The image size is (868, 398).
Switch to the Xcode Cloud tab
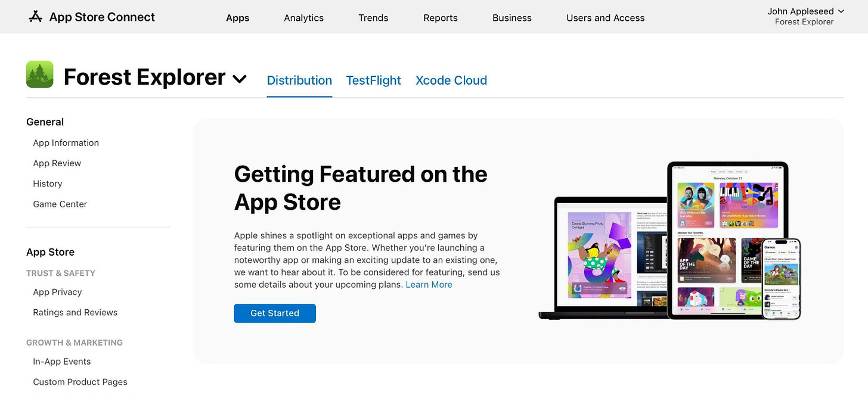[x=451, y=80]
